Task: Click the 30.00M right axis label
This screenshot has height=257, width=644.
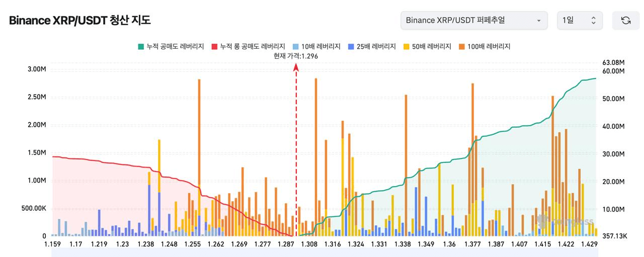Action: pyautogui.click(x=613, y=154)
